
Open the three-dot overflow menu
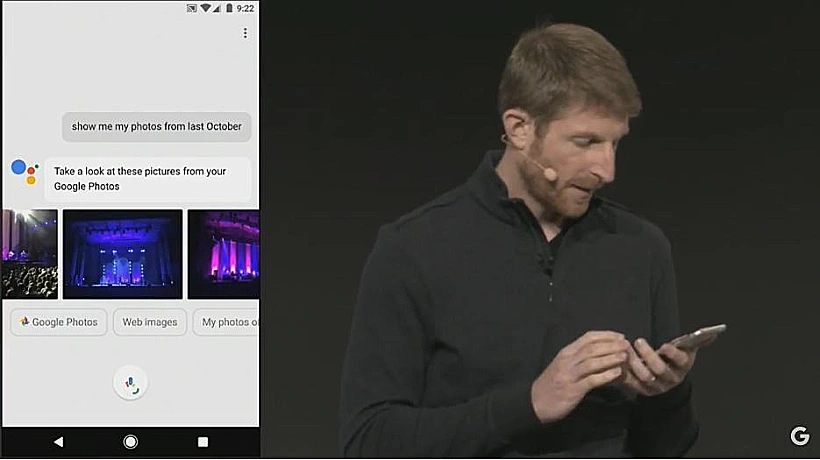245,34
